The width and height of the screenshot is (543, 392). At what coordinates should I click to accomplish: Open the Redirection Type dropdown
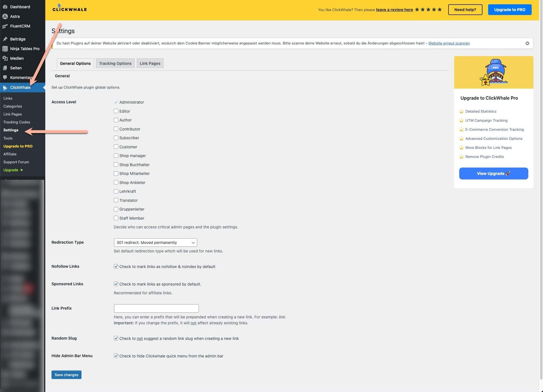[155, 242]
